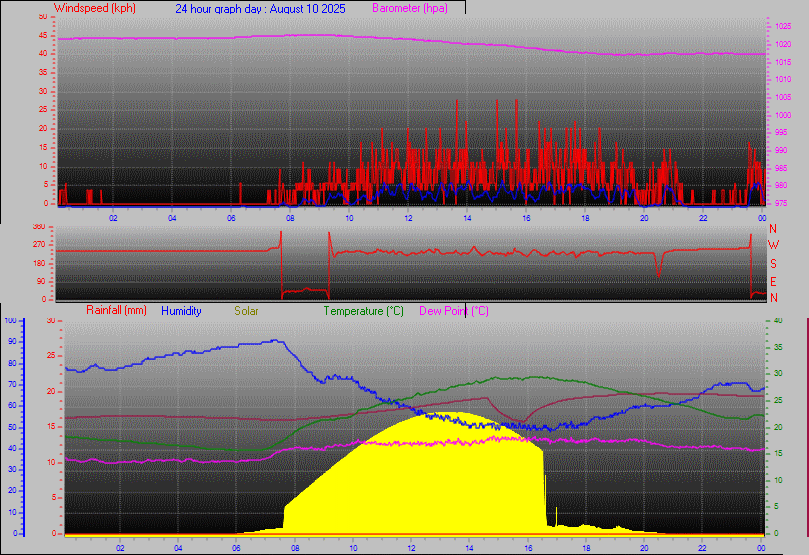Click the E label on the wind direction scale
The height and width of the screenshot is (555, 809).
773,282
